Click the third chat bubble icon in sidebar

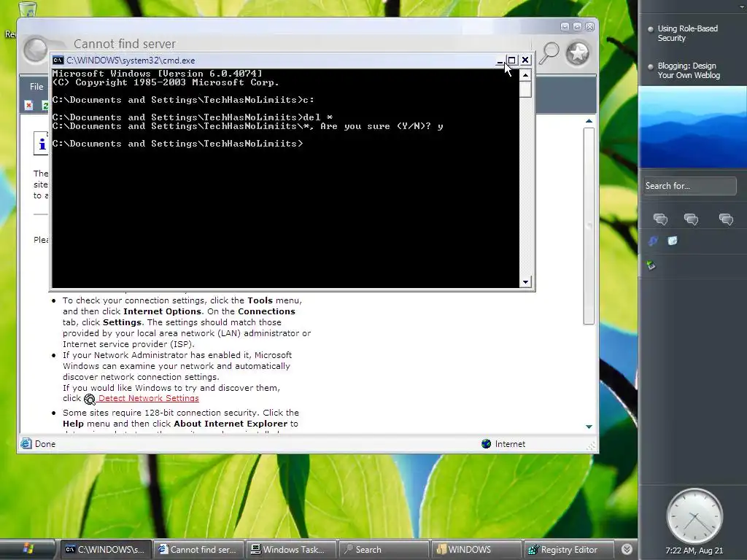726,219
